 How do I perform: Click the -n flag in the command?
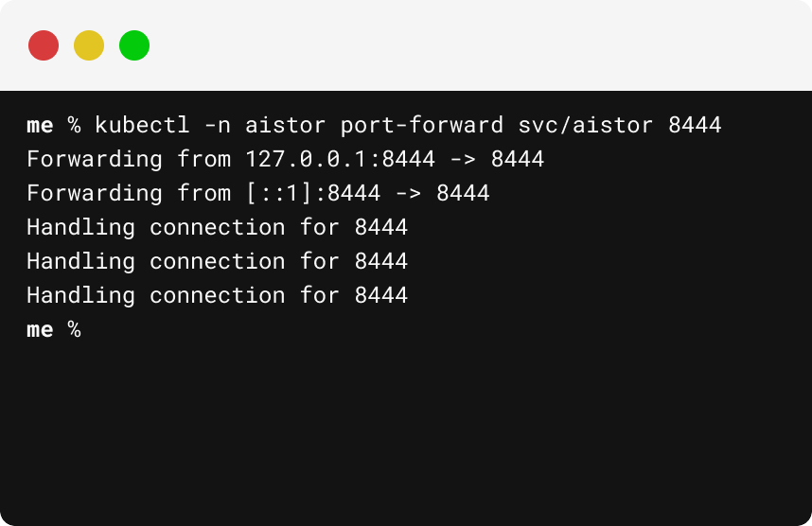point(218,125)
